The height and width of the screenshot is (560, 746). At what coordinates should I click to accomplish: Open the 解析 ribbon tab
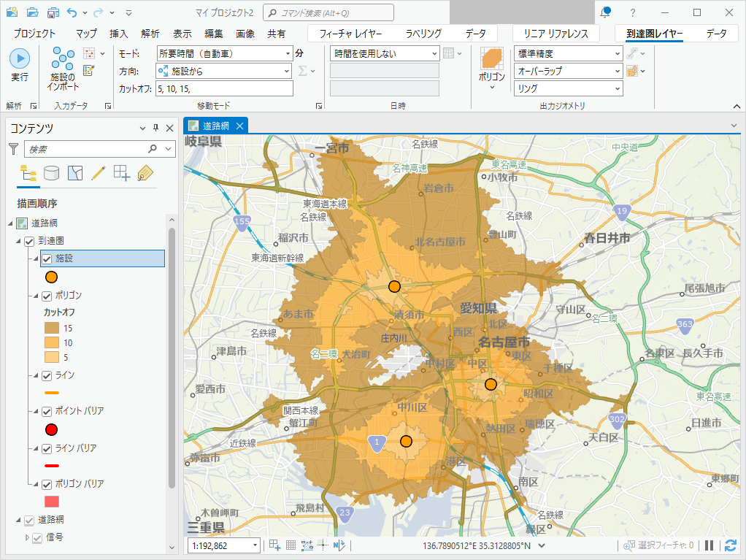pyautogui.click(x=150, y=34)
